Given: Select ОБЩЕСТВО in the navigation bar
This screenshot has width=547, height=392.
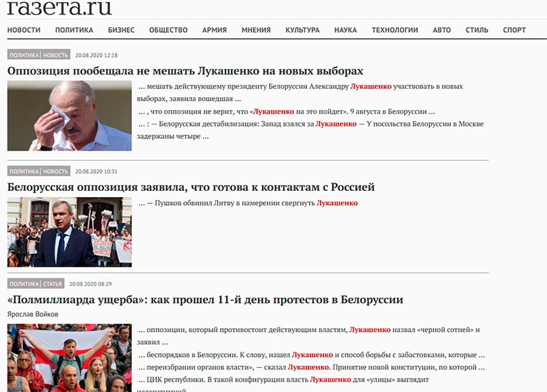Looking at the screenshot, I should (x=168, y=30).
